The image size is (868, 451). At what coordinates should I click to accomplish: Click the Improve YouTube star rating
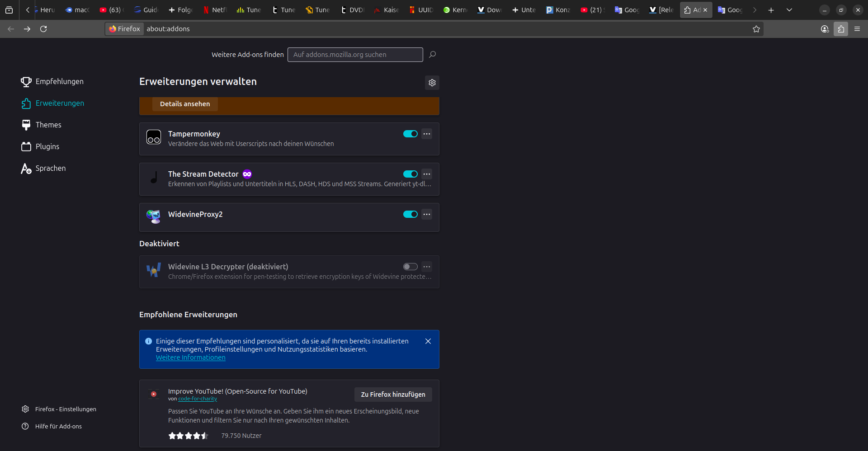189,436
